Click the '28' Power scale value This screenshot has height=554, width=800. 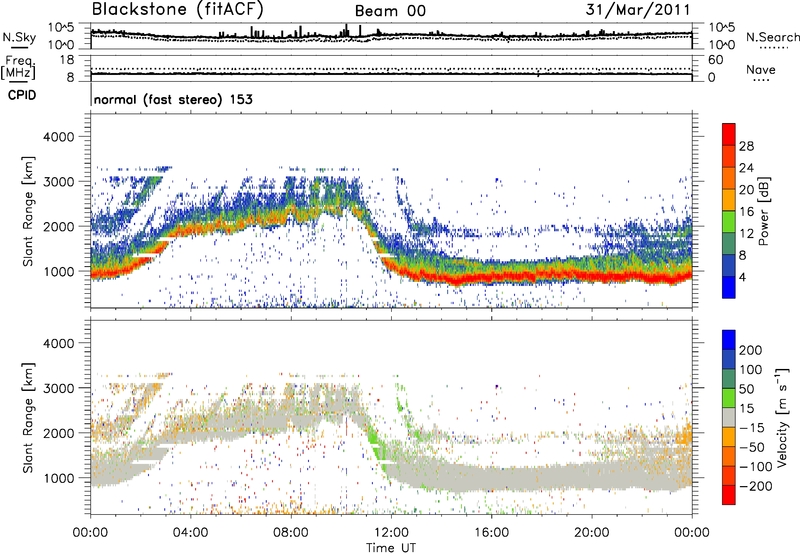tap(746, 146)
